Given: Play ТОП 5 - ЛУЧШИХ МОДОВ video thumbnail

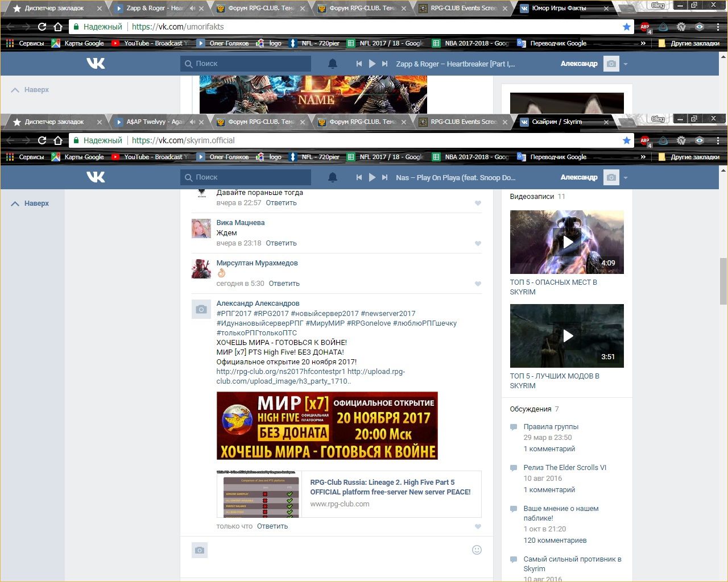Looking at the screenshot, I should click(x=567, y=336).
